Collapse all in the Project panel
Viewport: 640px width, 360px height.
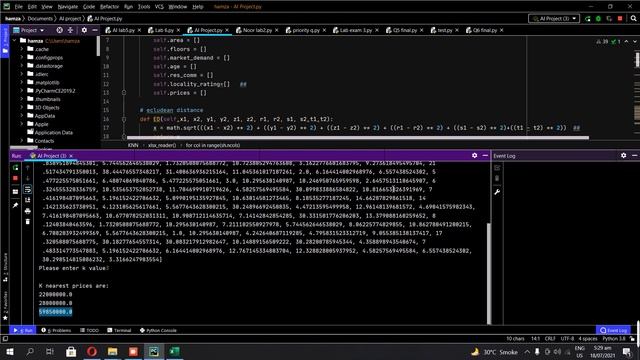click(x=70, y=30)
